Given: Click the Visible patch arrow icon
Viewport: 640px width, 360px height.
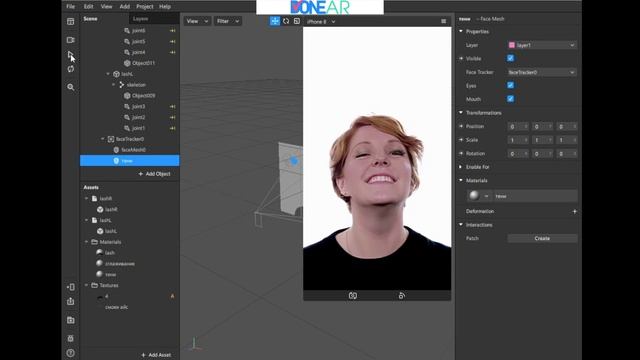Looking at the screenshot, I should (x=461, y=58).
